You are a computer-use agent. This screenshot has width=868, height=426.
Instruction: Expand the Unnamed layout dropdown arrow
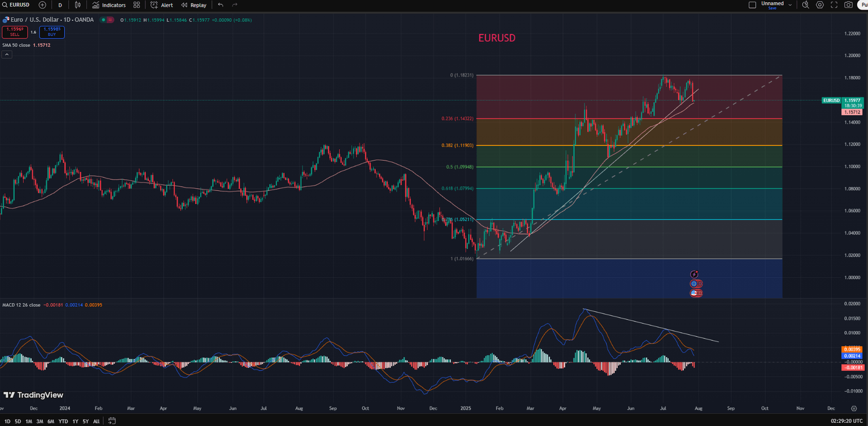click(x=790, y=5)
